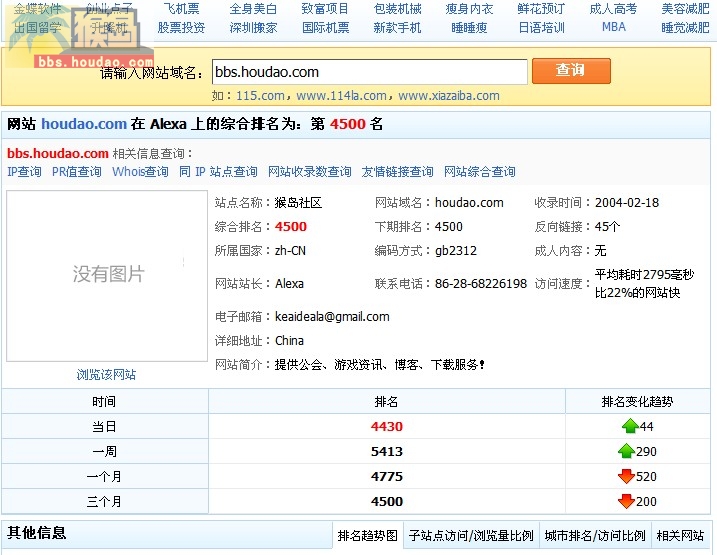Open the 致富项目 ad link
Viewport: 717px width, 555px height.
(325, 9)
